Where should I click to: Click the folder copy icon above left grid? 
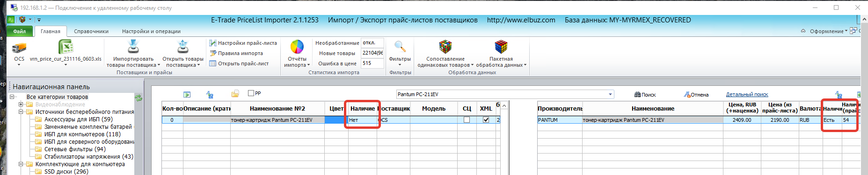(x=235, y=94)
